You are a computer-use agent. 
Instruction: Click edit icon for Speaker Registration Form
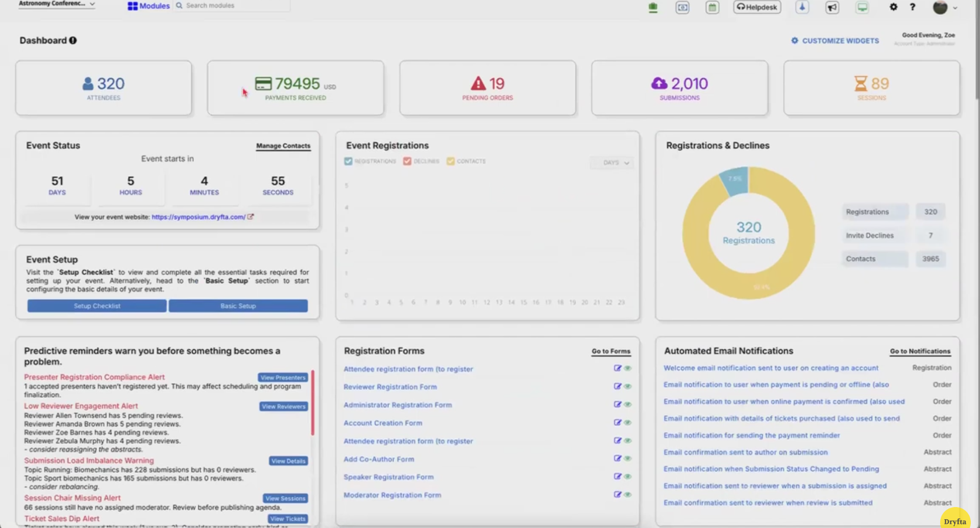point(617,476)
